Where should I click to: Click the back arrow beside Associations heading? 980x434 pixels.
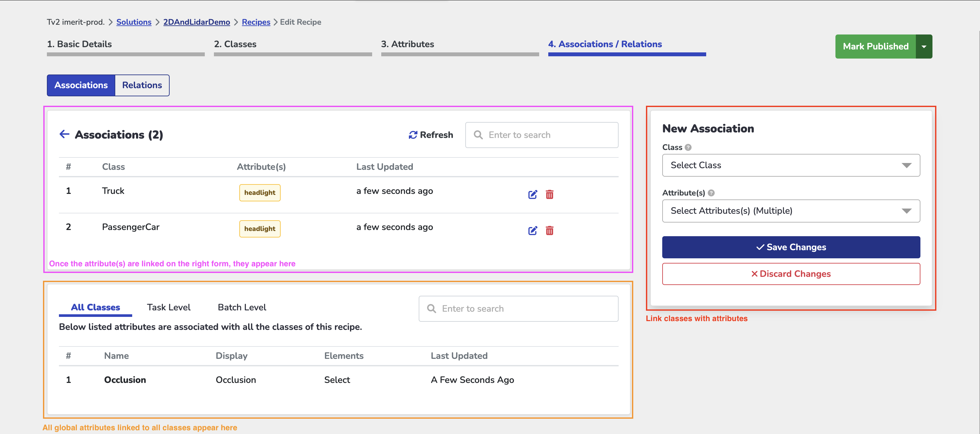coord(64,134)
